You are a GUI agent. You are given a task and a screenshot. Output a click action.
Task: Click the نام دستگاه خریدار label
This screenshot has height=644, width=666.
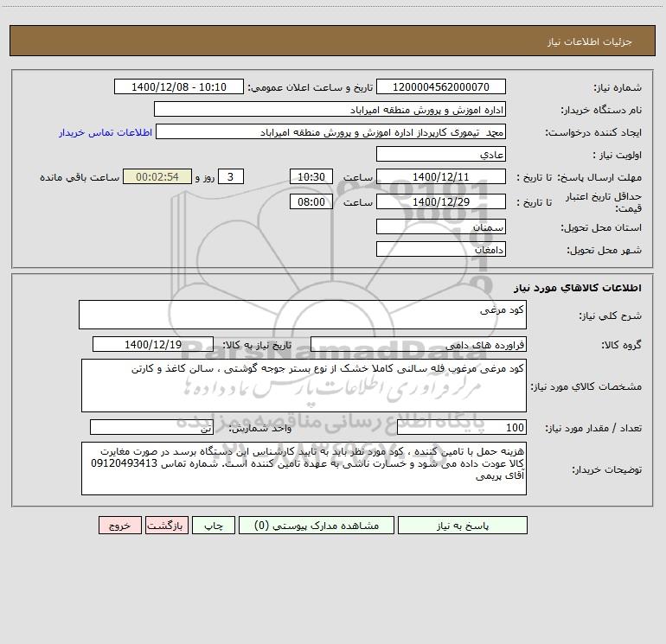tap(601, 110)
